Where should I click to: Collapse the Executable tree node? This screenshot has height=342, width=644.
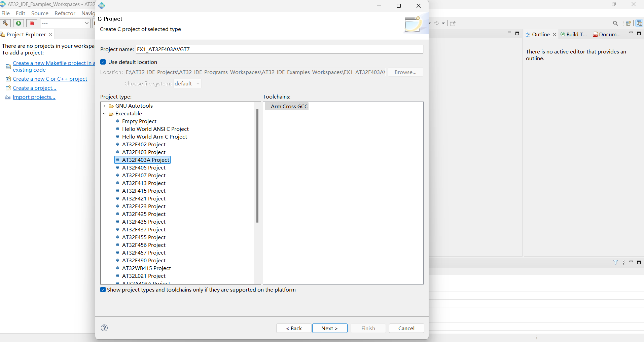pos(104,114)
